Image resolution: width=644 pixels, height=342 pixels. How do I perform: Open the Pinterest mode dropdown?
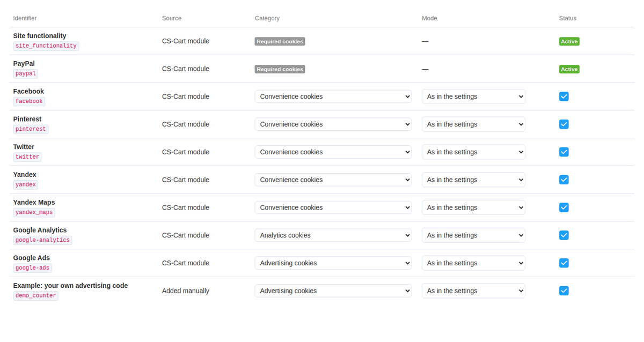[x=473, y=124]
